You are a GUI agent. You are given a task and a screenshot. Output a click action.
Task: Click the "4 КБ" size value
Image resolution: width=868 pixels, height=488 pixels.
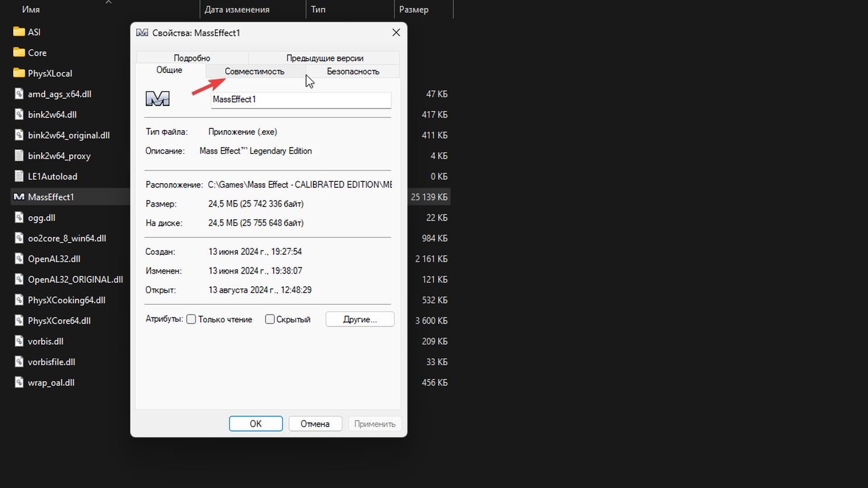(x=439, y=155)
